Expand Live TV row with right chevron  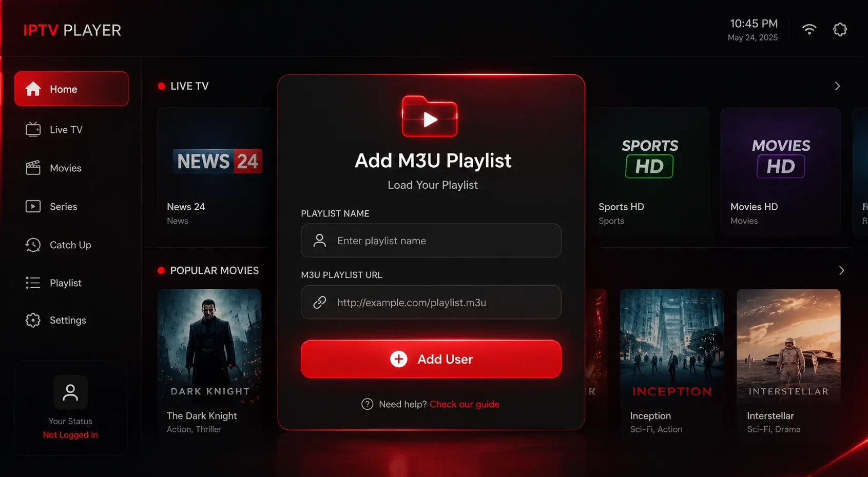[837, 86]
